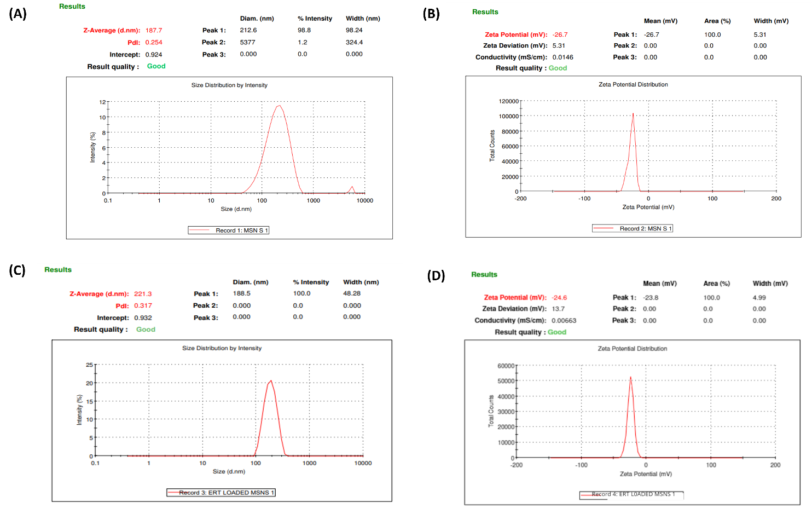Image resolution: width=812 pixels, height=508 pixels.
Task: Select the PdI value 0.317
Action: tap(143, 306)
